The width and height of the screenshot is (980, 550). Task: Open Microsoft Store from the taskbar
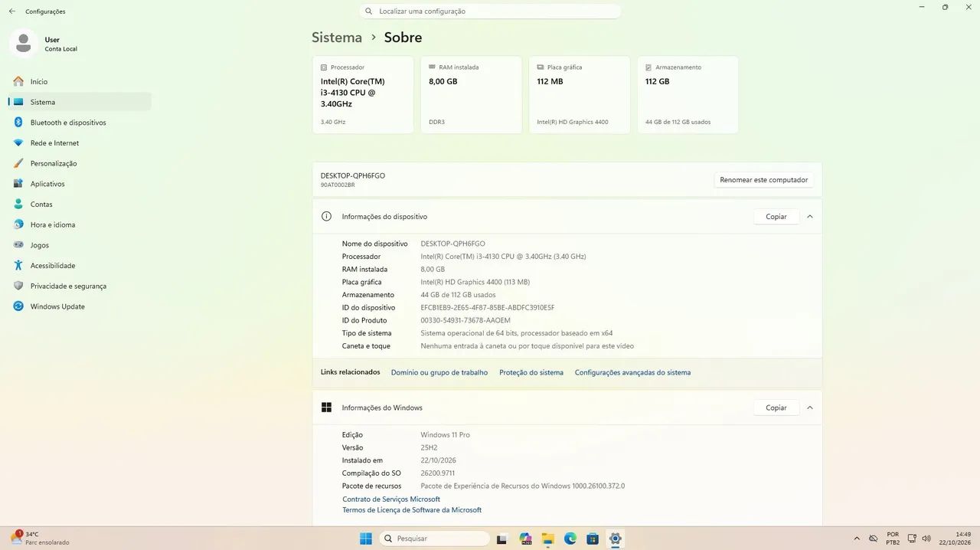593,539
